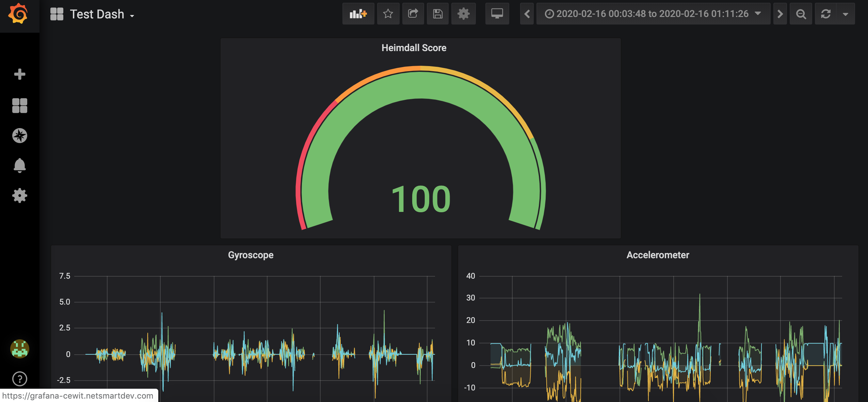Click the Heimdall Score panel title
Screen dimensions: 868x402
414,48
